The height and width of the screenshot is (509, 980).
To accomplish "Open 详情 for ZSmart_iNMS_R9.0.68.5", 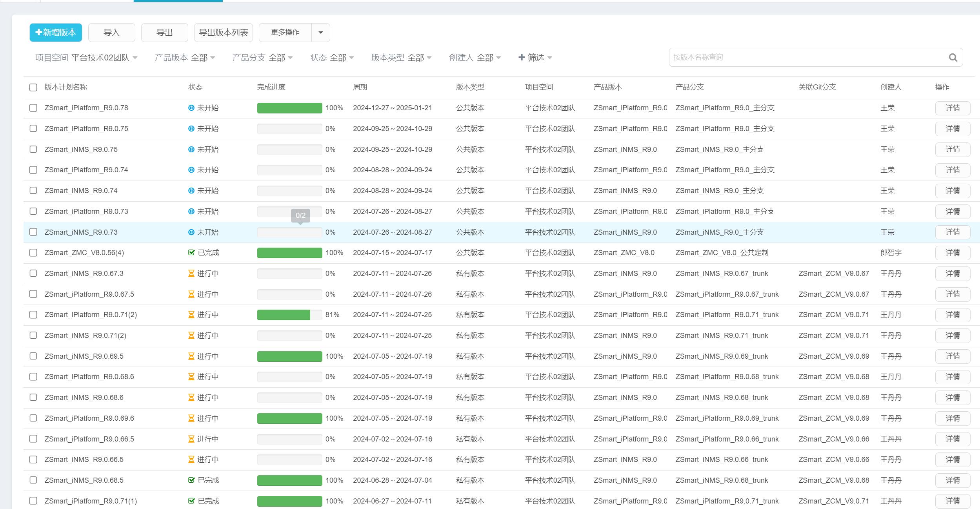I will pyautogui.click(x=953, y=480).
